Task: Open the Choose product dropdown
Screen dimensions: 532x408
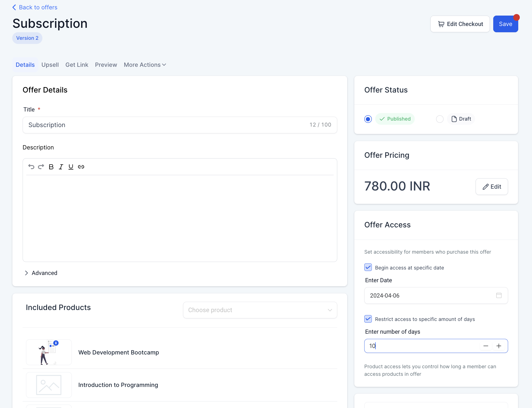Action: point(260,310)
